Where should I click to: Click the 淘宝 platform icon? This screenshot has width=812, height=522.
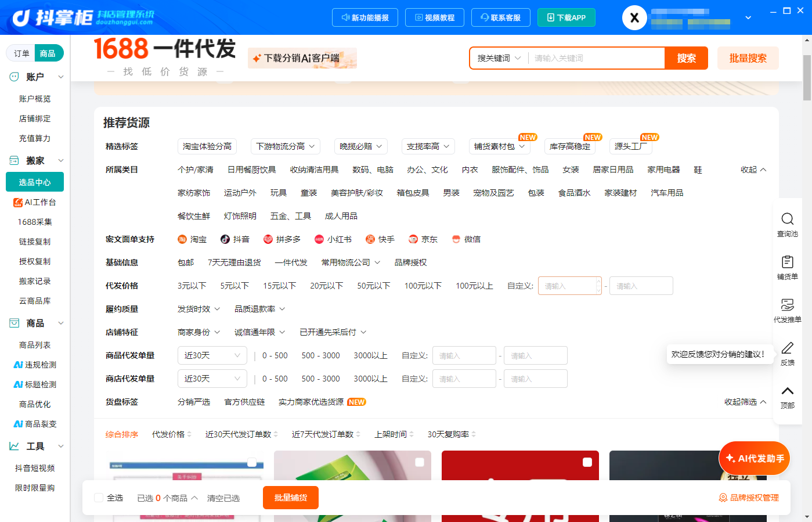(182, 239)
